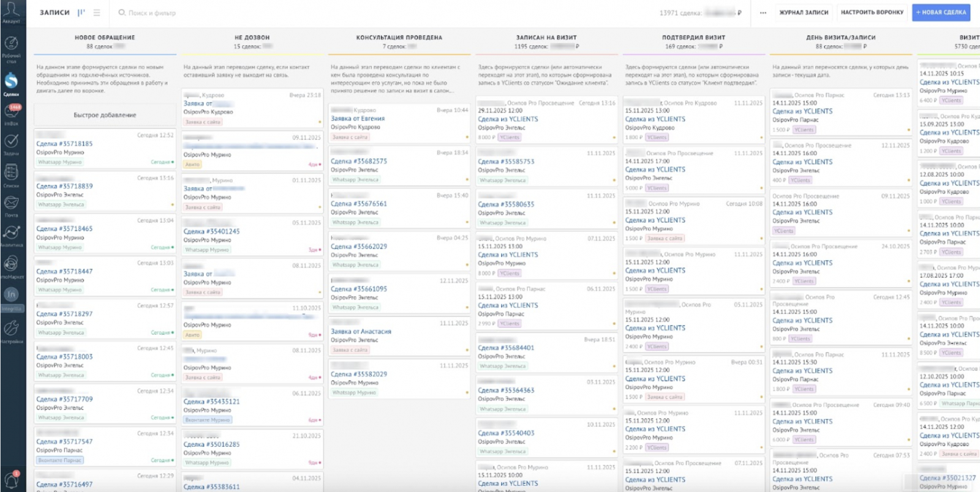
Task: Switch to pipeline board view
Action: click(81, 12)
